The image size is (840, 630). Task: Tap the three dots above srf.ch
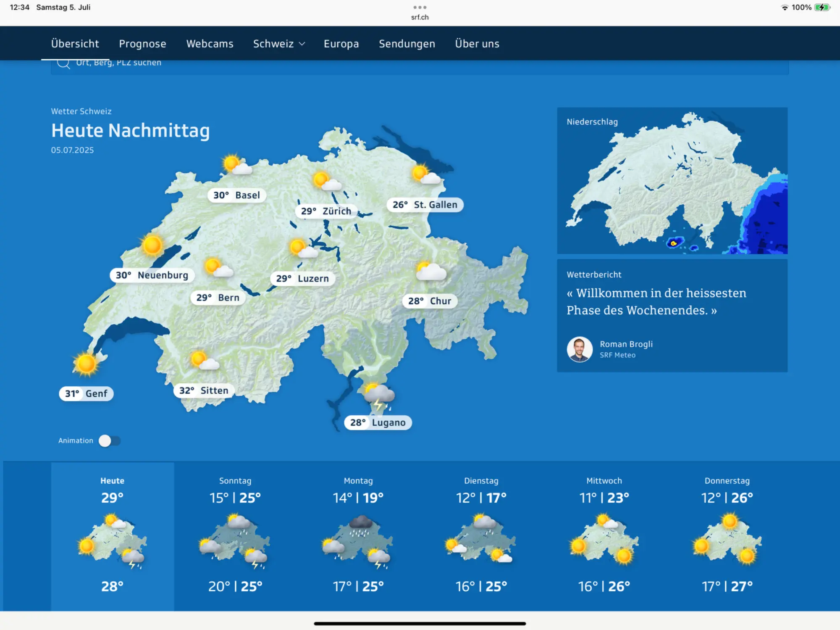click(420, 7)
